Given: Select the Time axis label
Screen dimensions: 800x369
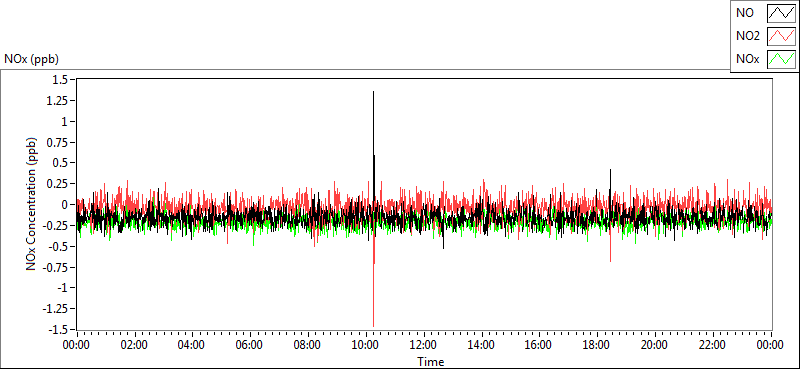Looking at the screenshot, I should 431,362.
